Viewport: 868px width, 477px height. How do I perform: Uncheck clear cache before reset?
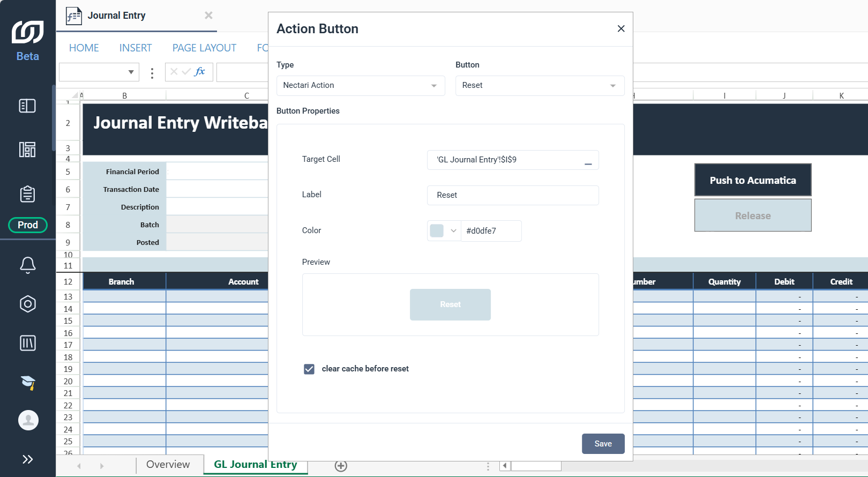pyautogui.click(x=309, y=369)
